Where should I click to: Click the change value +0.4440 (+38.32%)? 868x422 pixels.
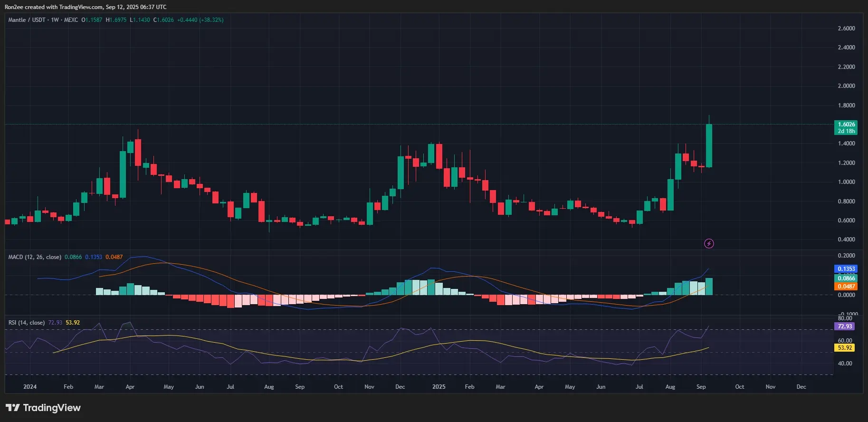(x=200, y=20)
